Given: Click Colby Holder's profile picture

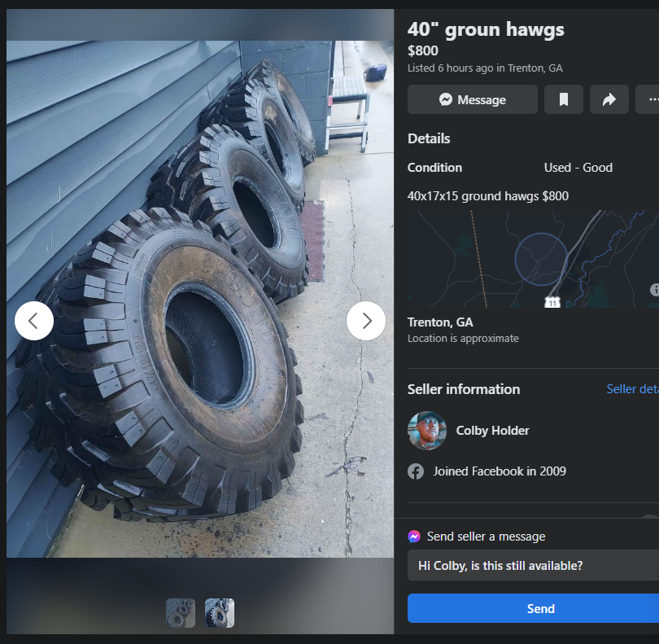Looking at the screenshot, I should click(x=427, y=431).
